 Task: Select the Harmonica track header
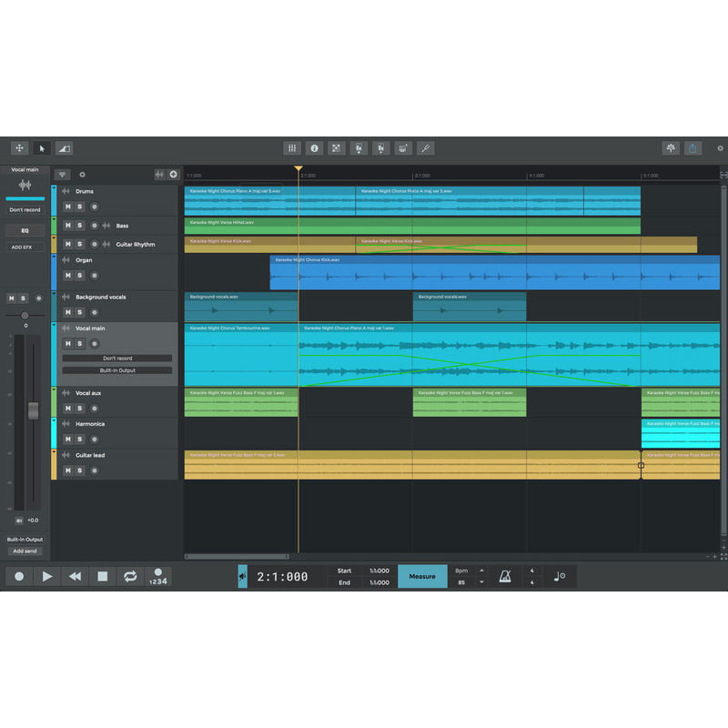[115, 433]
